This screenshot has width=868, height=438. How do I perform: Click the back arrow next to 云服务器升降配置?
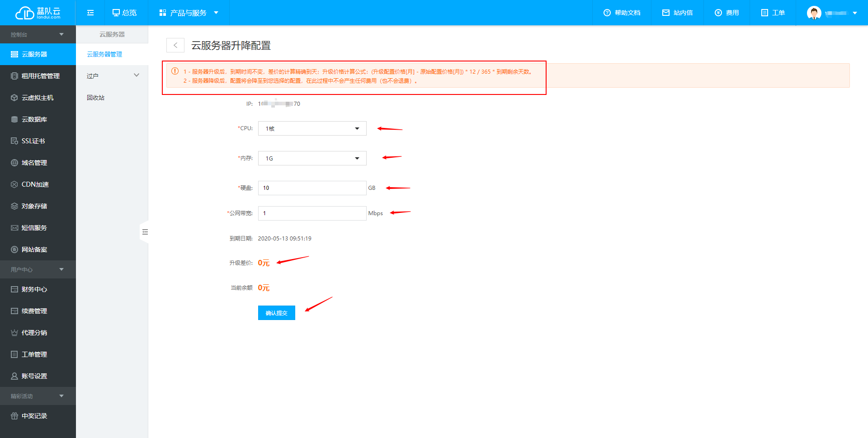coord(175,45)
